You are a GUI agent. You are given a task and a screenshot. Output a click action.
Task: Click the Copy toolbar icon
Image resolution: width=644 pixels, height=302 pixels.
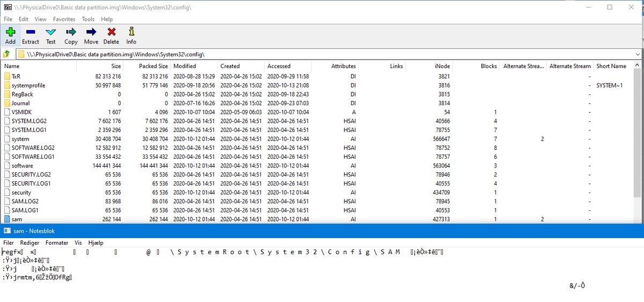[71, 32]
